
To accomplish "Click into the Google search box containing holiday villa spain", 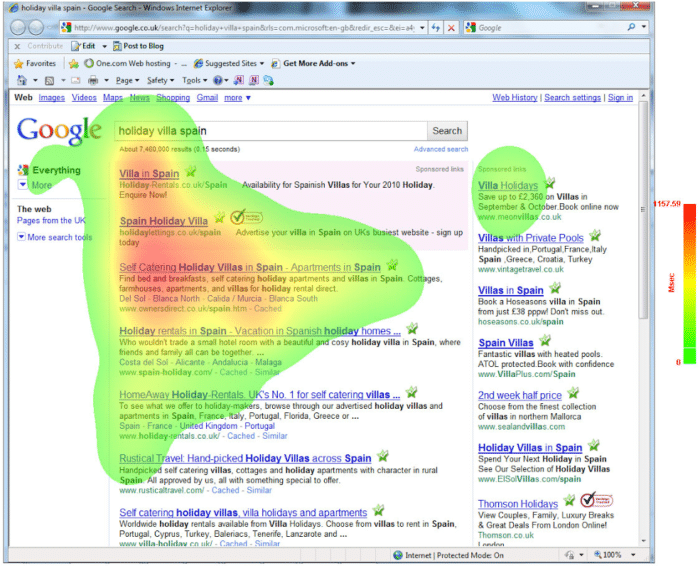I will [271, 131].
